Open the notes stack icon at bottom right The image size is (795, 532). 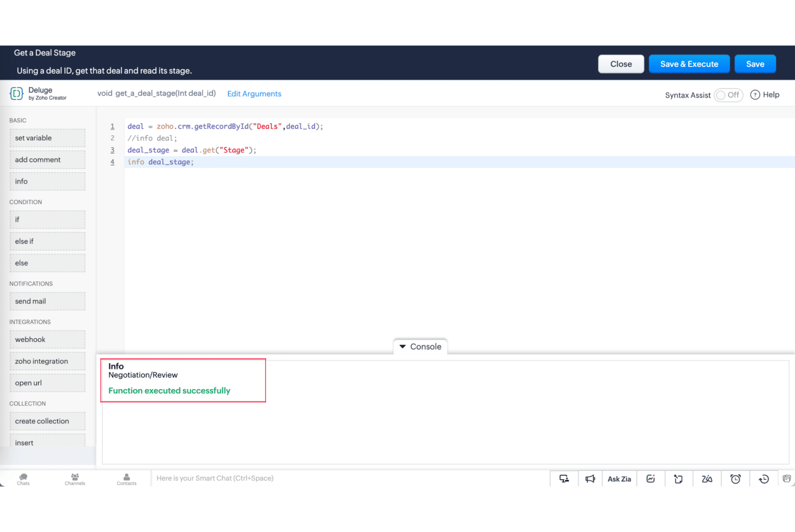[787, 478]
